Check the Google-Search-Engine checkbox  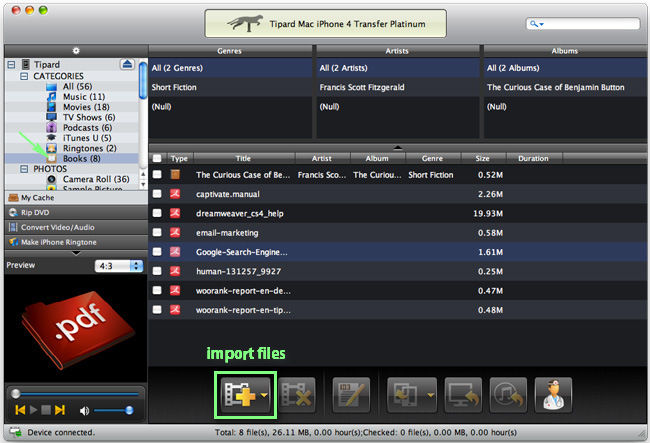[x=157, y=252]
